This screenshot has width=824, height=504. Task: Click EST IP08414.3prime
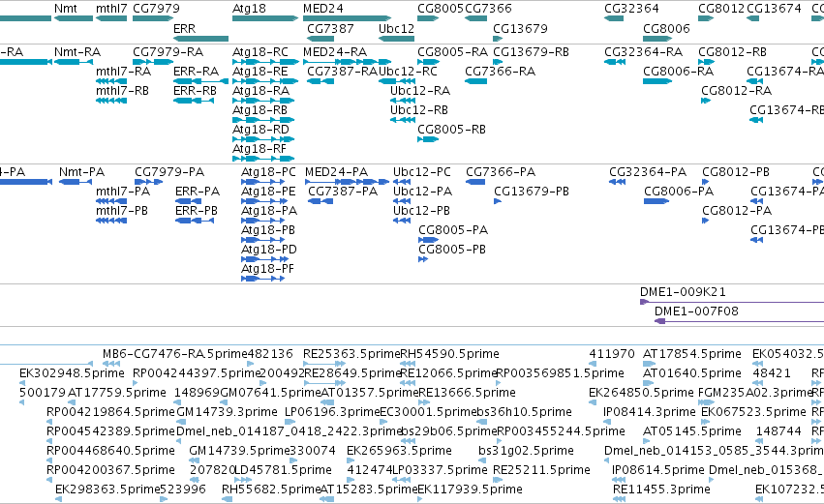click(x=650, y=412)
